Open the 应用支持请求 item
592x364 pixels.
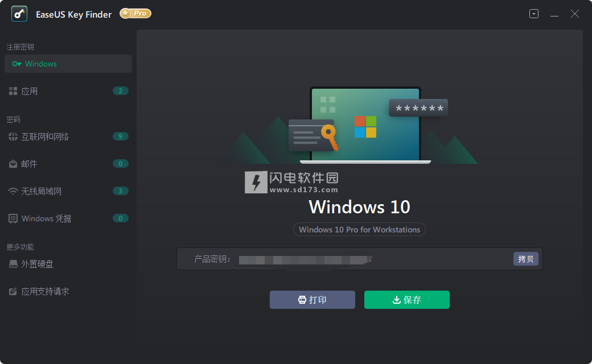pyautogui.click(x=68, y=291)
